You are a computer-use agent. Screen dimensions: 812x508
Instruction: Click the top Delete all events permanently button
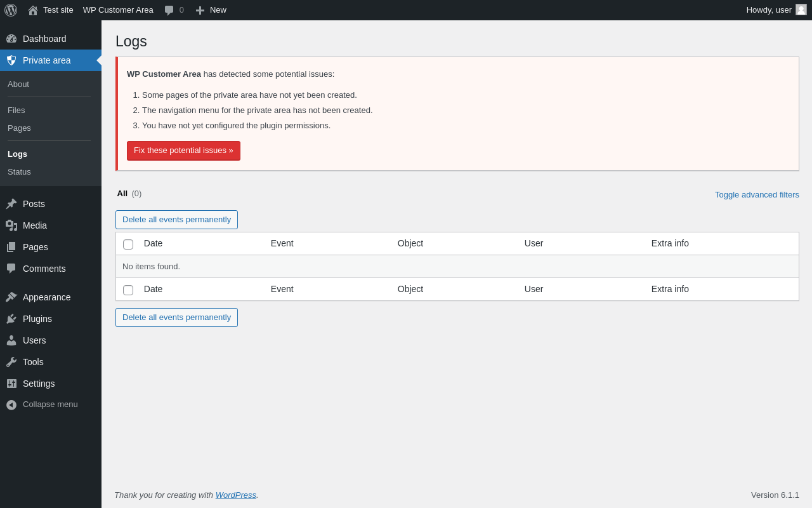(x=176, y=220)
